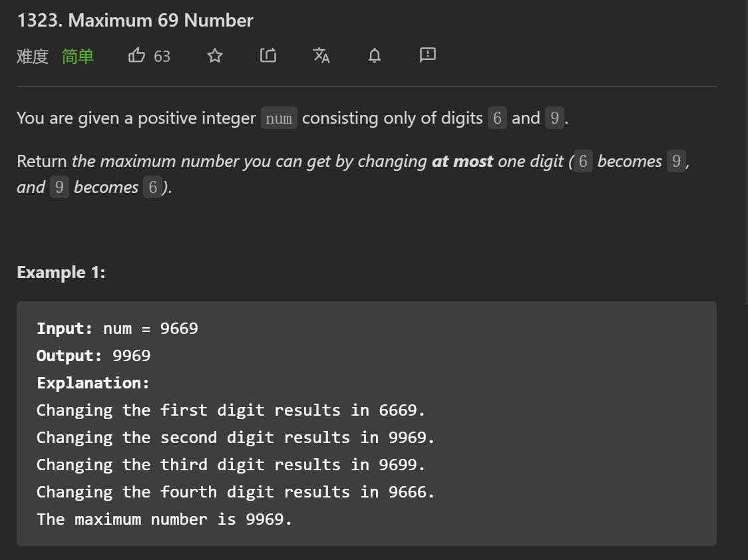Click 'The maximum number is 9969' line
Viewport: 748px width, 560px height.
[x=164, y=519]
